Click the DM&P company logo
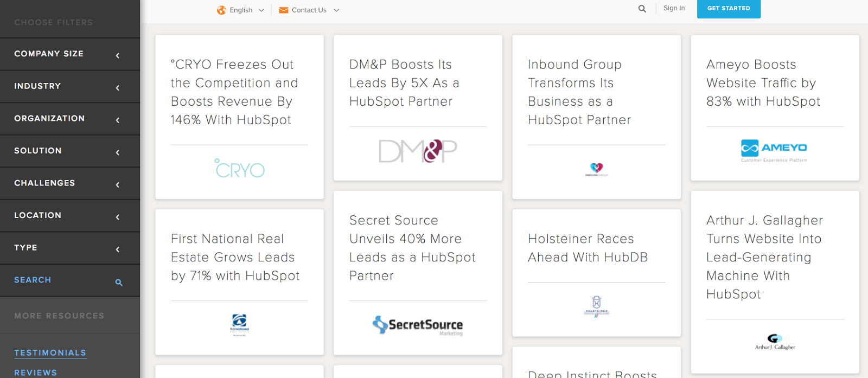 pyautogui.click(x=418, y=151)
